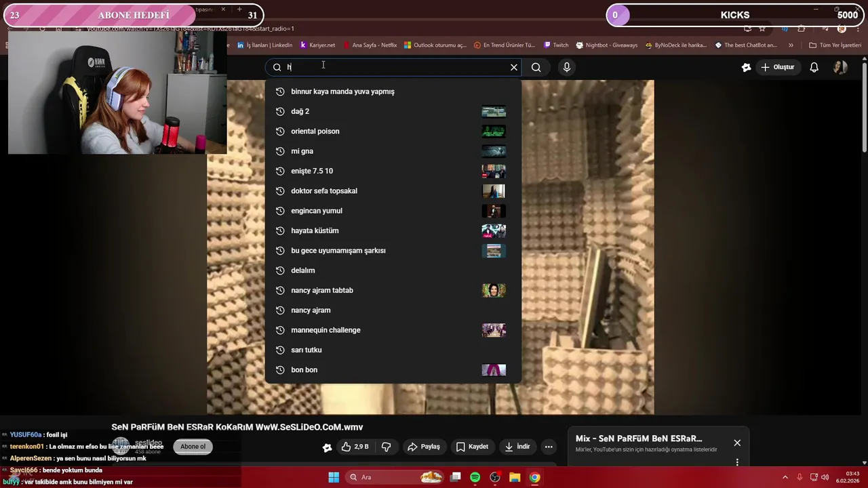This screenshot has width=868, height=488.
Task: Click thumbnail beside 'bon bon' suggestion
Action: 494,370
